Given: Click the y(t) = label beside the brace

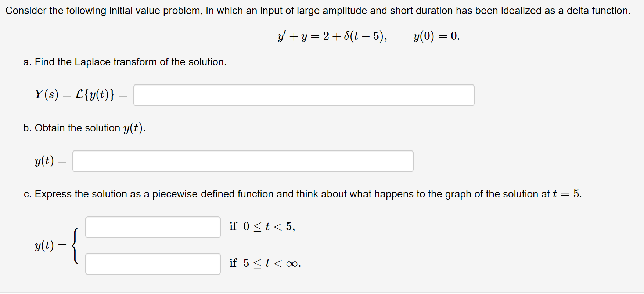Looking at the screenshot, I should (x=51, y=245).
